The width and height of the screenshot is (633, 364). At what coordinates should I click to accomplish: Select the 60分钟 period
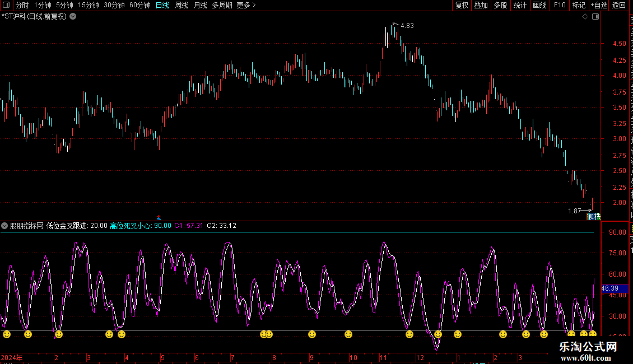(140, 5)
